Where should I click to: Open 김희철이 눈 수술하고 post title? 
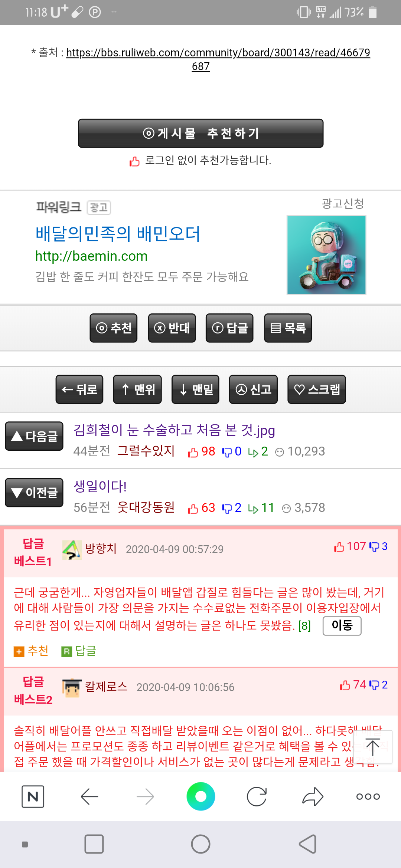click(x=174, y=430)
